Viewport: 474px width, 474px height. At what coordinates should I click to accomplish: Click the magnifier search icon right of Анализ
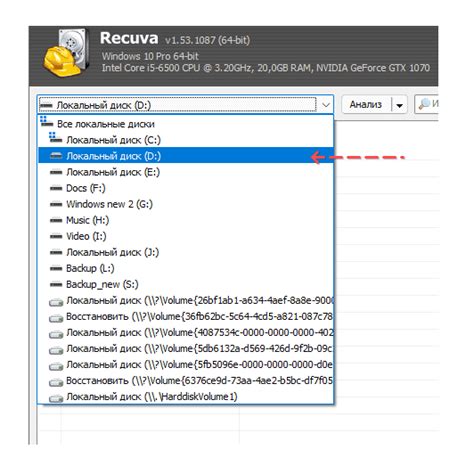(x=424, y=104)
